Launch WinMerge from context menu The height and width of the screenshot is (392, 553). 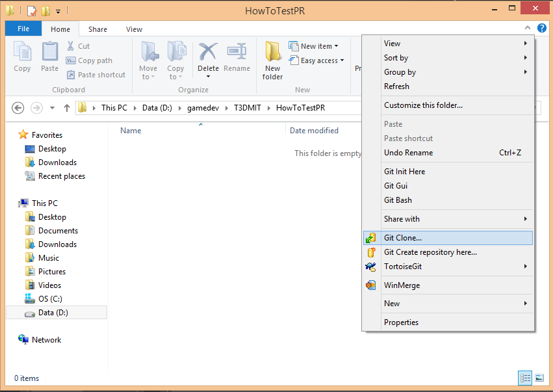[448, 285]
